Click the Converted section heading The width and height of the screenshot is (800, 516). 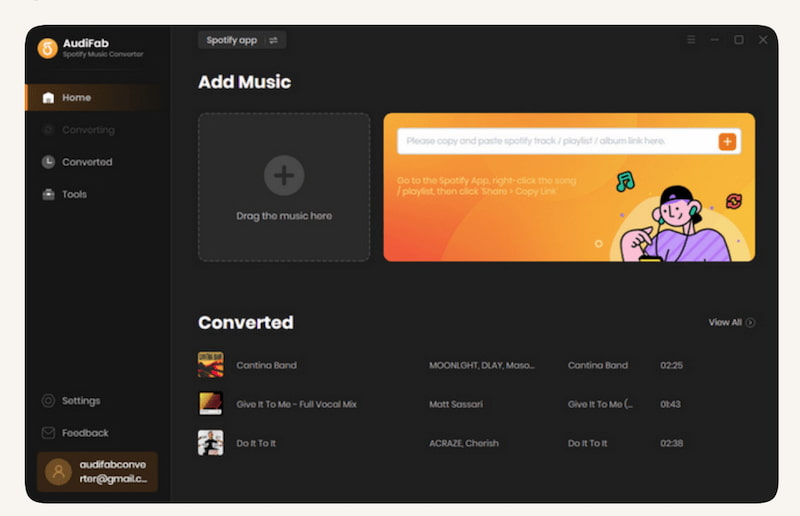coord(246,323)
